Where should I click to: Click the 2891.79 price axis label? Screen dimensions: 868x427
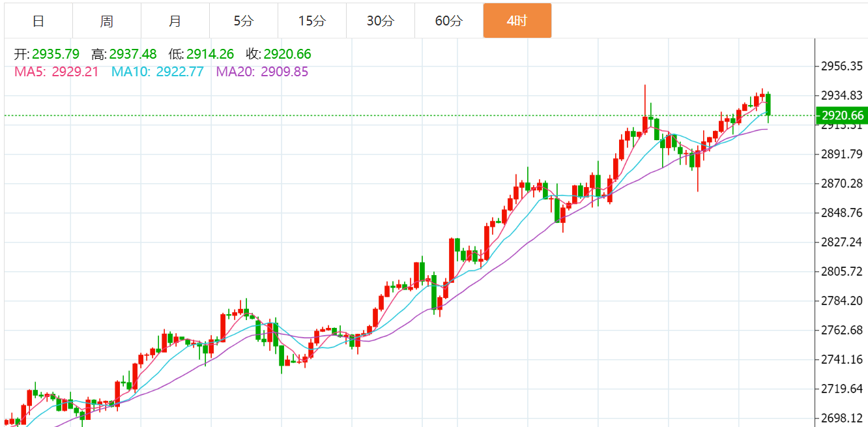pos(843,155)
